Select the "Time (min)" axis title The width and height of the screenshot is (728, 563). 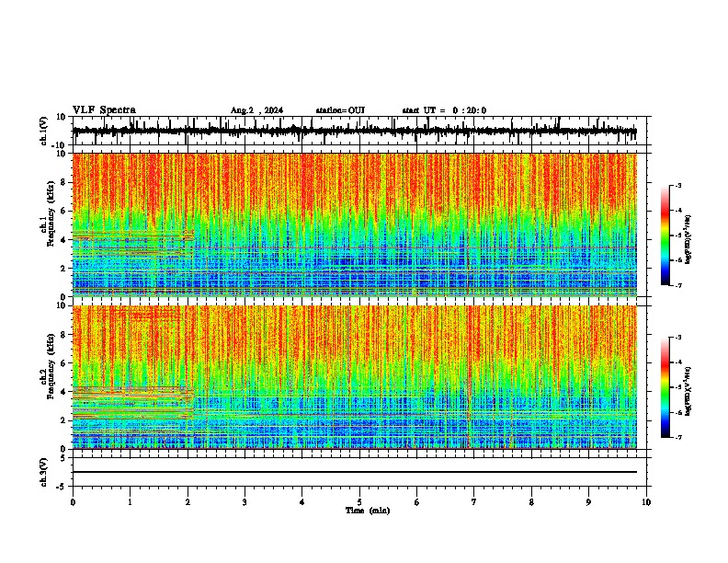coord(368,511)
